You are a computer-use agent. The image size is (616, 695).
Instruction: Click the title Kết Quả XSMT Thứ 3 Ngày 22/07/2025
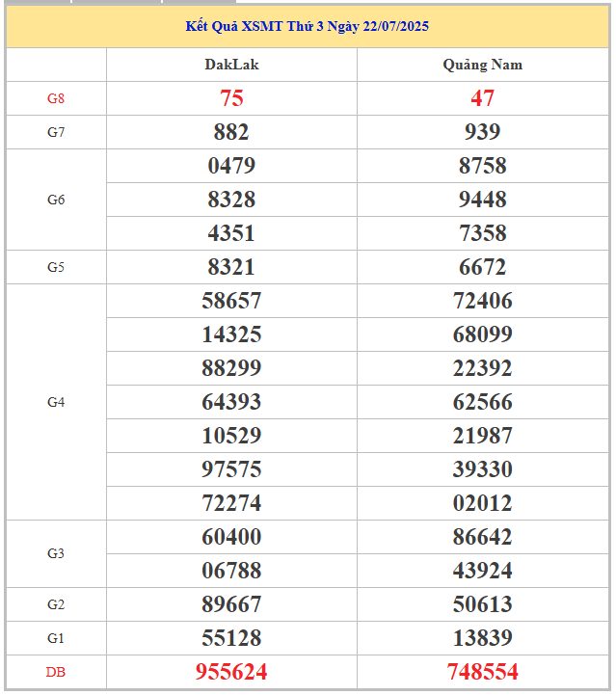(308, 26)
